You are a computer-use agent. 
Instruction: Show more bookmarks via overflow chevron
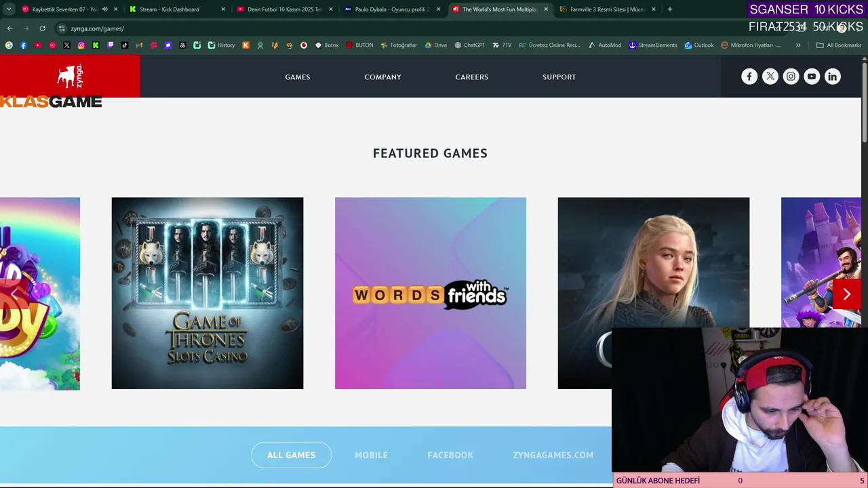coord(798,45)
